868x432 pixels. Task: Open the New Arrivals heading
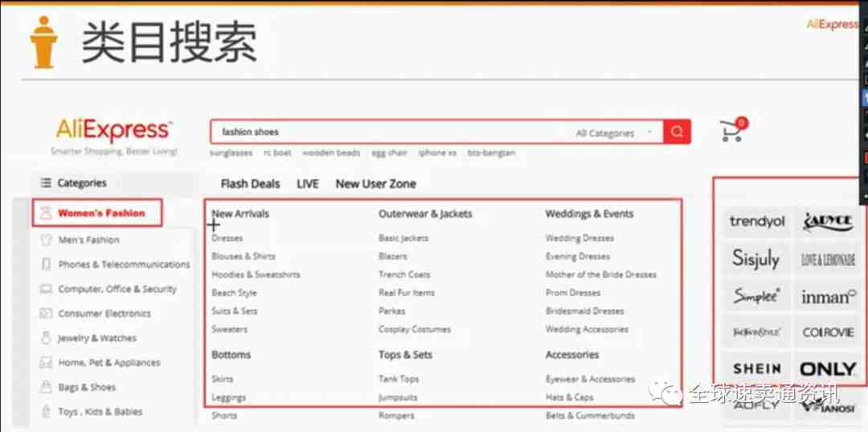pyautogui.click(x=240, y=214)
